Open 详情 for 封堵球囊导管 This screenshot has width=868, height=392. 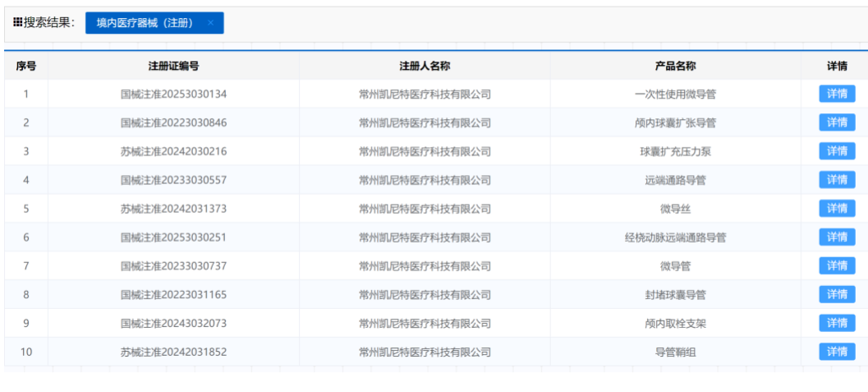pyautogui.click(x=837, y=295)
